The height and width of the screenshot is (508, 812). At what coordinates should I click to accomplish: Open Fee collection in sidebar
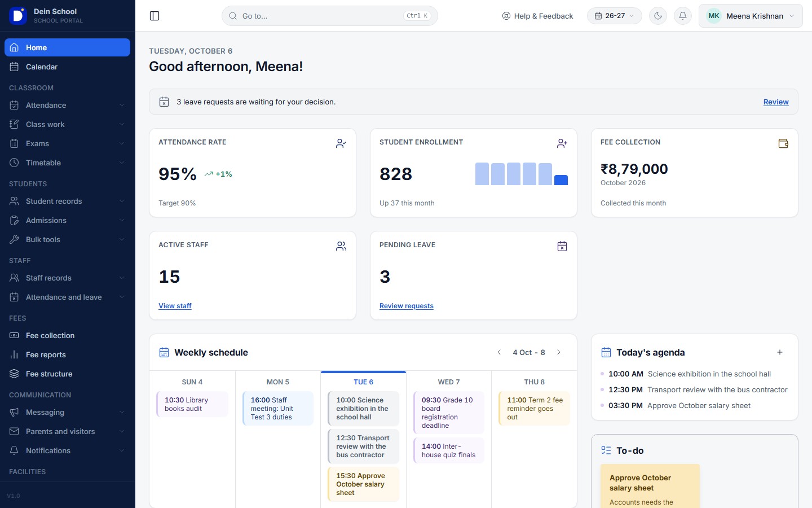pos(67,335)
